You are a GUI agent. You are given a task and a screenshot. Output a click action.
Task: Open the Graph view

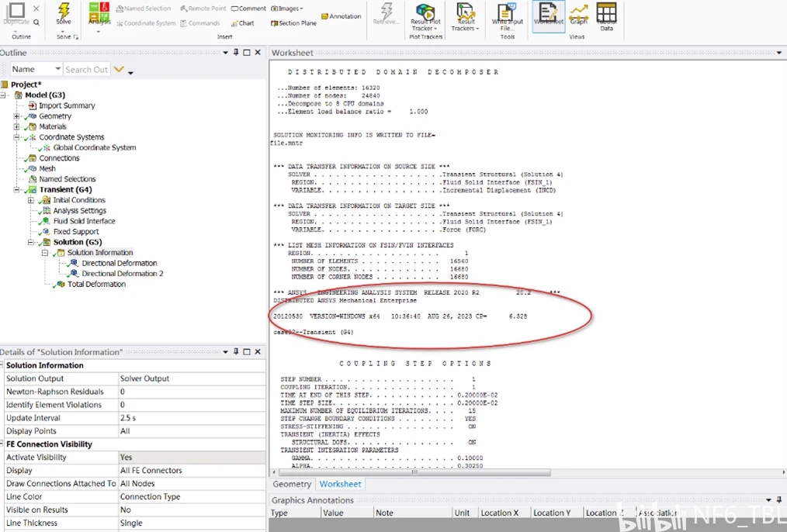pyautogui.click(x=579, y=15)
